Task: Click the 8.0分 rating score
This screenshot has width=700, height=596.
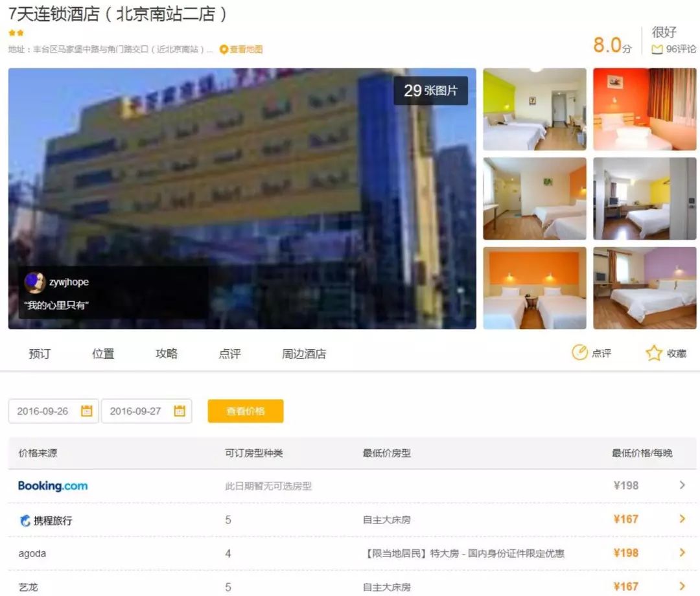Action: pos(612,45)
